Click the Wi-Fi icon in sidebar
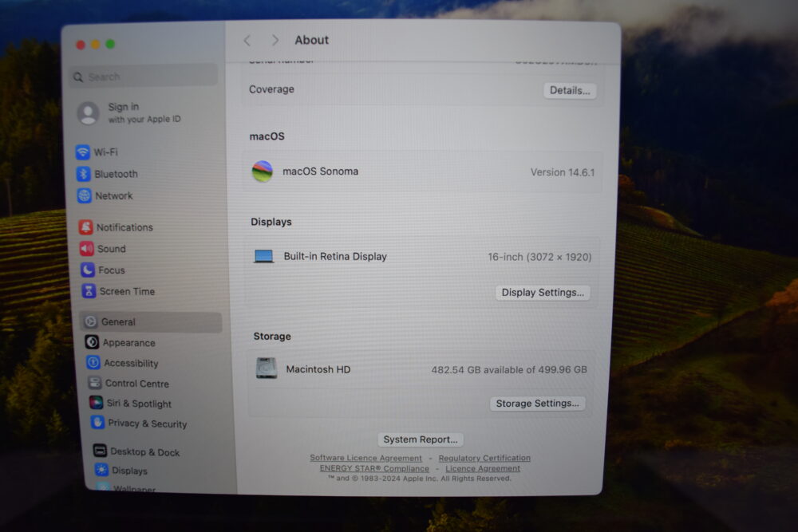 pos(82,152)
